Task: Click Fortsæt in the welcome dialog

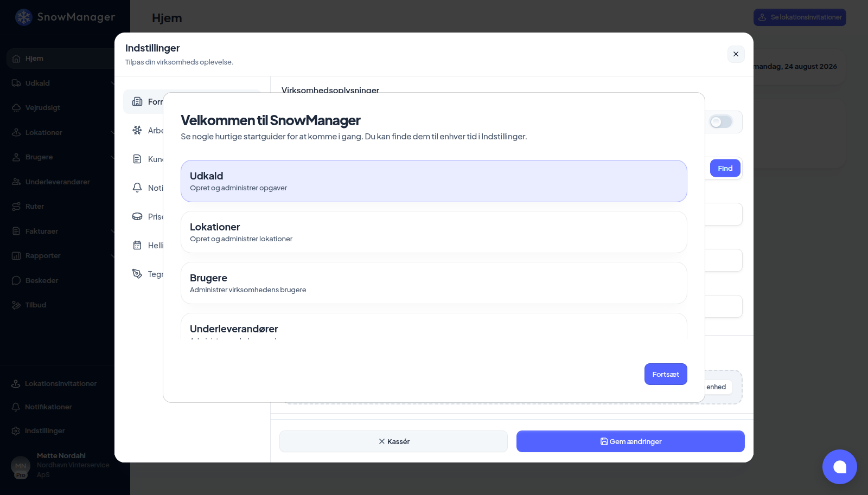Action: [666, 374]
